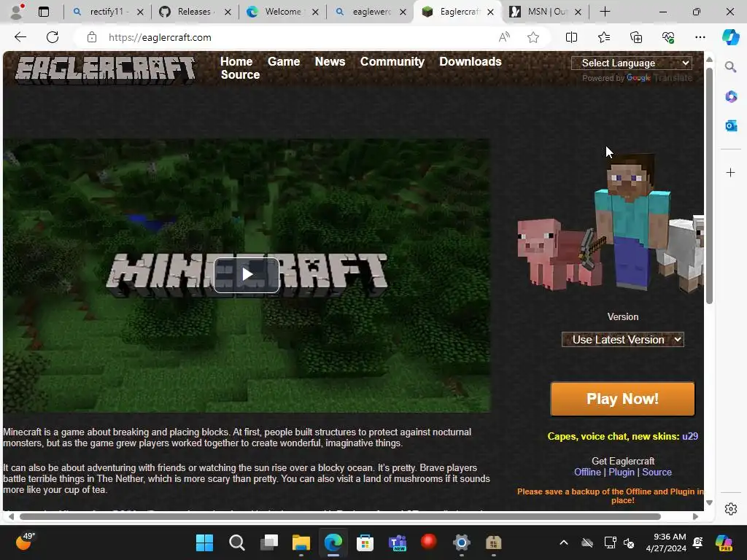
Task: Add page to favorites star icon
Action: (x=533, y=37)
